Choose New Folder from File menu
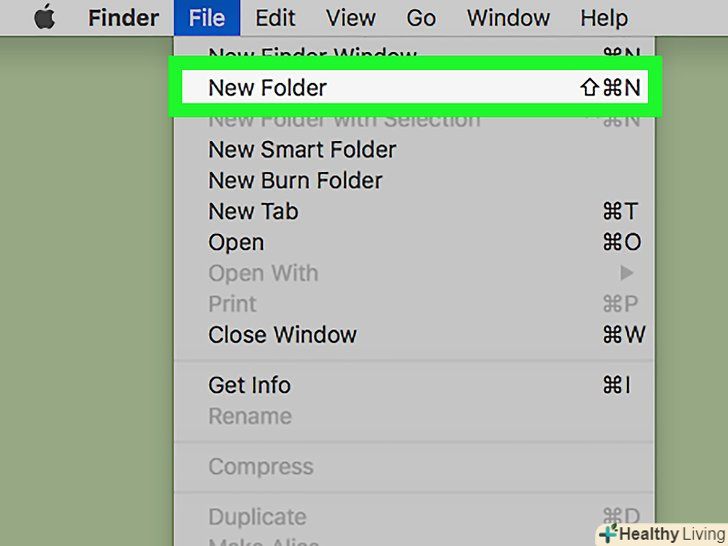This screenshot has height=546, width=728. pos(267,88)
